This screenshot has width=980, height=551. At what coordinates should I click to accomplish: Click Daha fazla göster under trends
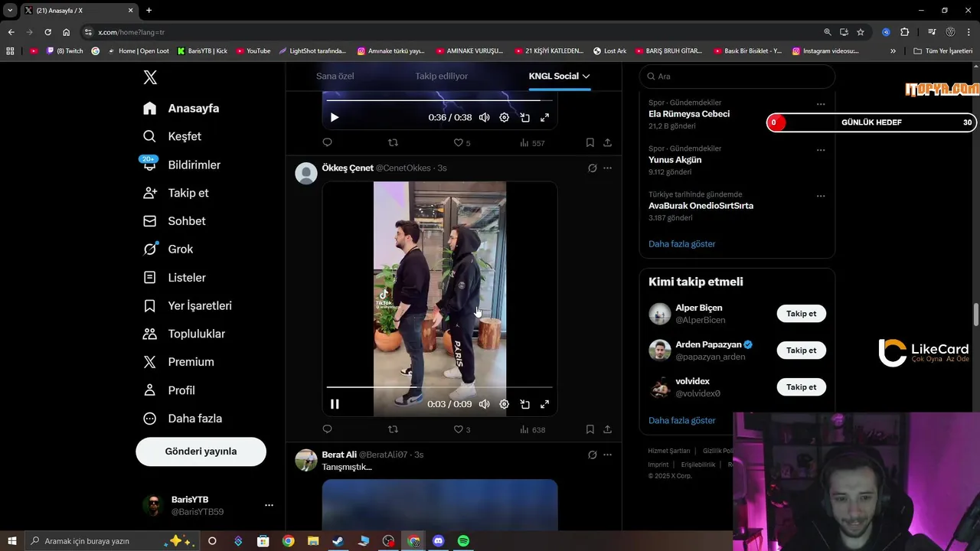(681, 244)
